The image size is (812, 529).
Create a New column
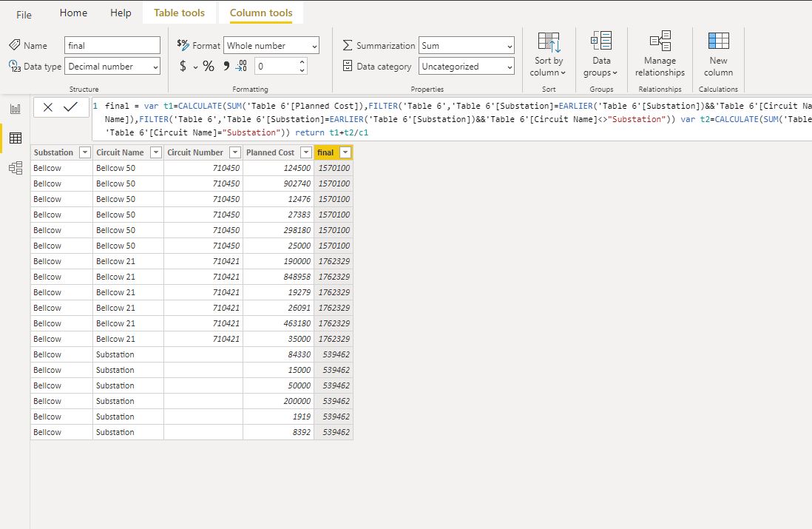718,55
